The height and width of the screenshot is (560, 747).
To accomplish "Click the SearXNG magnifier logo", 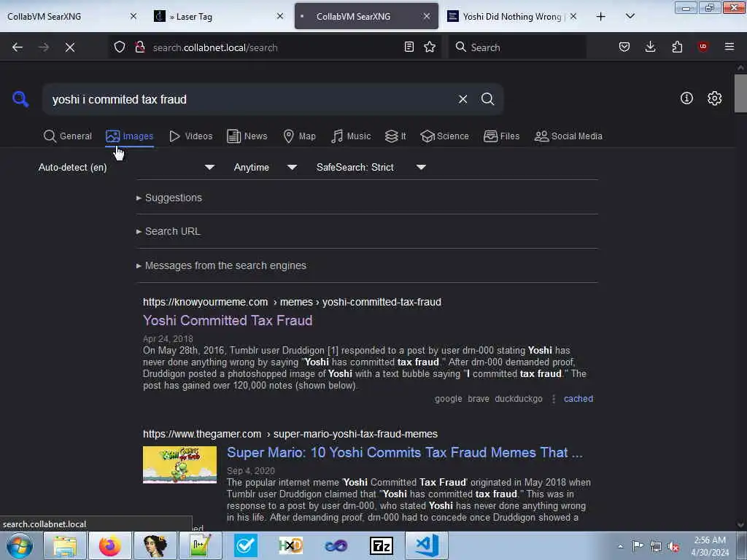I will (20, 99).
